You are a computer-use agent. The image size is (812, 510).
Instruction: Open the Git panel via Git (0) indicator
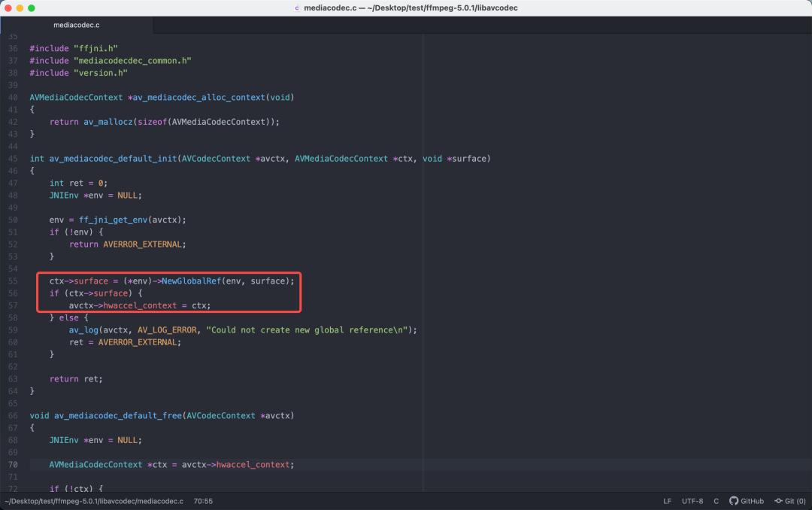pyautogui.click(x=794, y=500)
